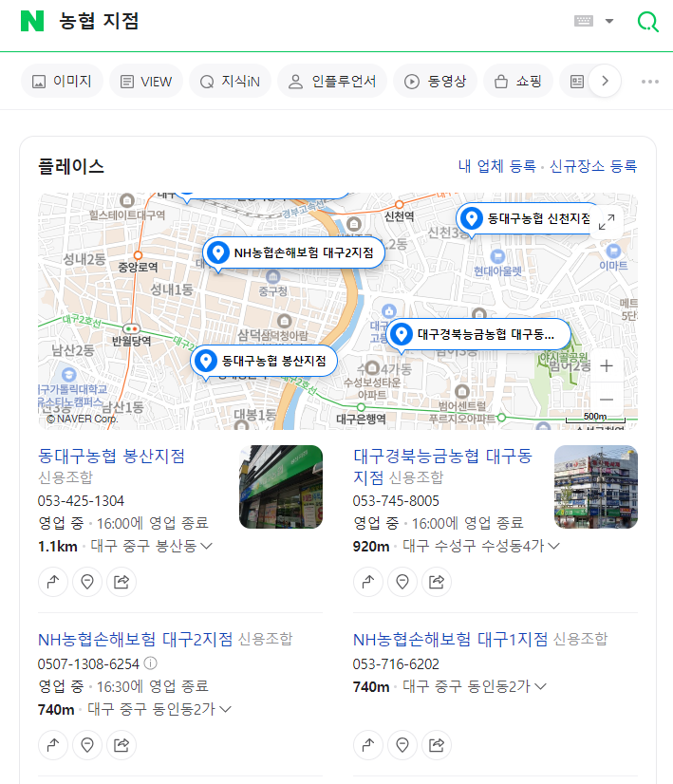
Task: Share 동대구농협 봉산지점 listing
Action: (122, 582)
